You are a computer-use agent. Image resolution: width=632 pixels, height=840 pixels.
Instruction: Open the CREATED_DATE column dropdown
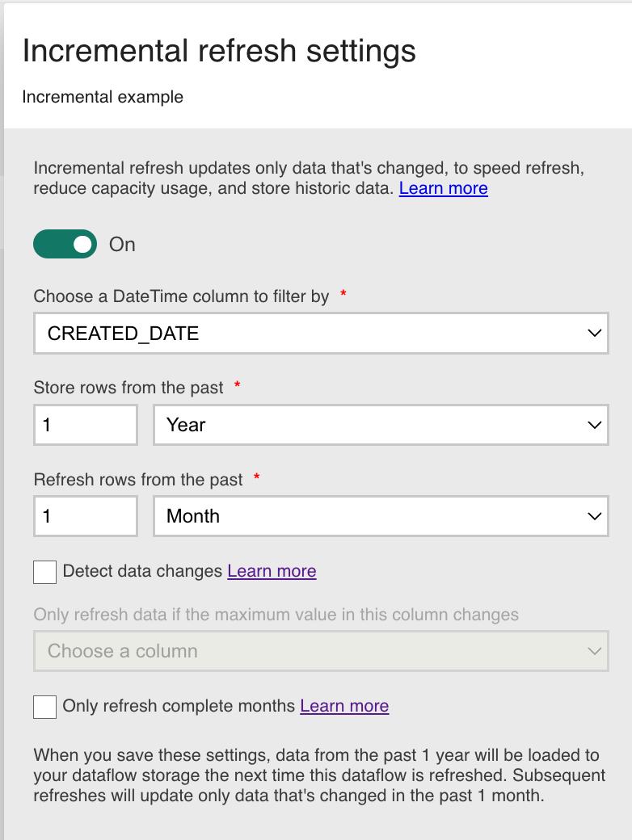(x=321, y=334)
